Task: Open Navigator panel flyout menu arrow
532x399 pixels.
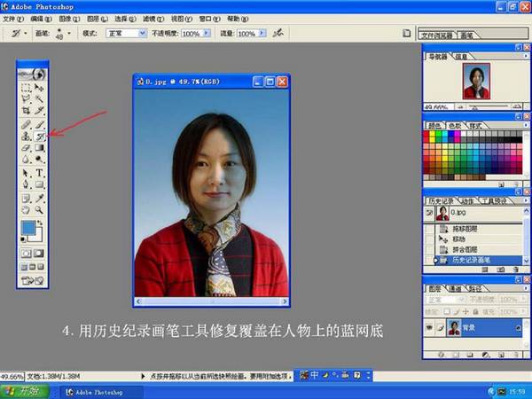Action: [526, 56]
